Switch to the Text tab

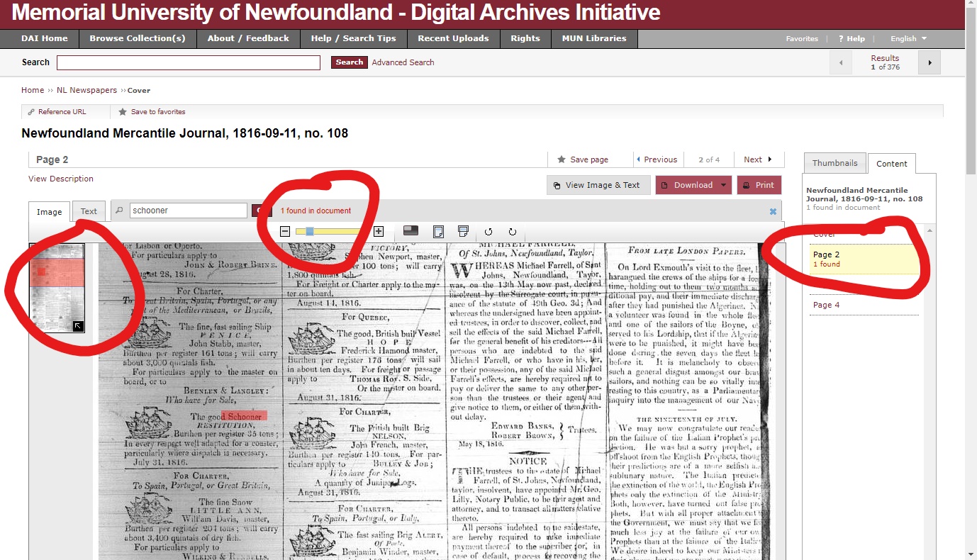click(x=89, y=211)
